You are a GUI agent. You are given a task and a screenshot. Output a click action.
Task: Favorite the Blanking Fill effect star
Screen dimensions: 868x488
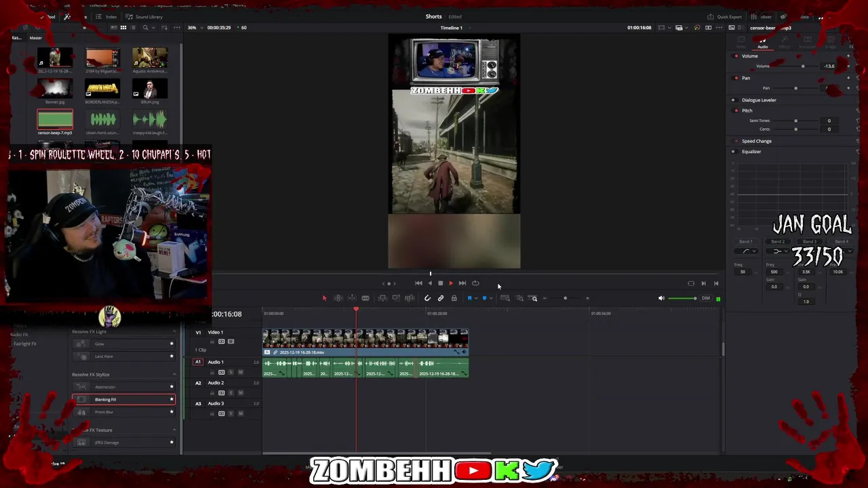click(x=171, y=400)
